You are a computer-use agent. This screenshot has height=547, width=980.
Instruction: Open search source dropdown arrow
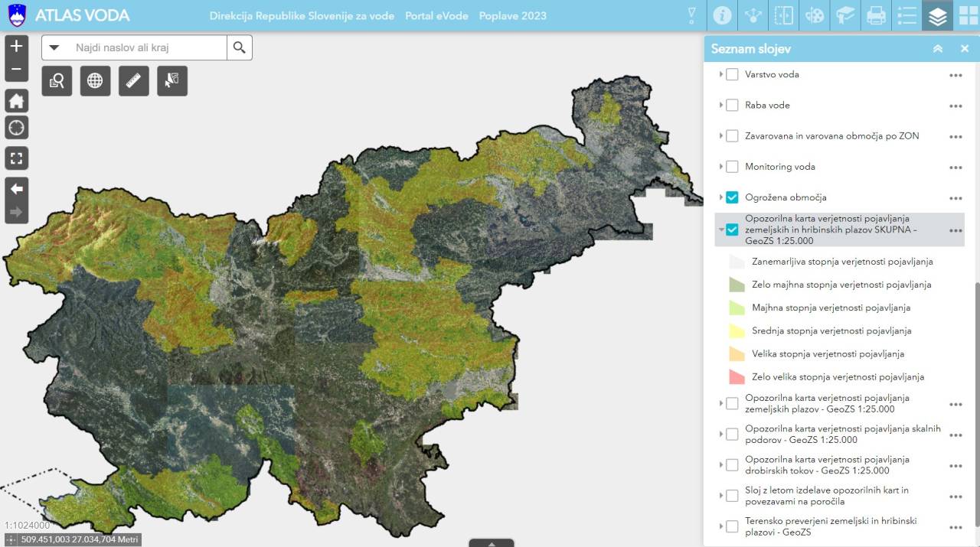click(x=54, y=47)
